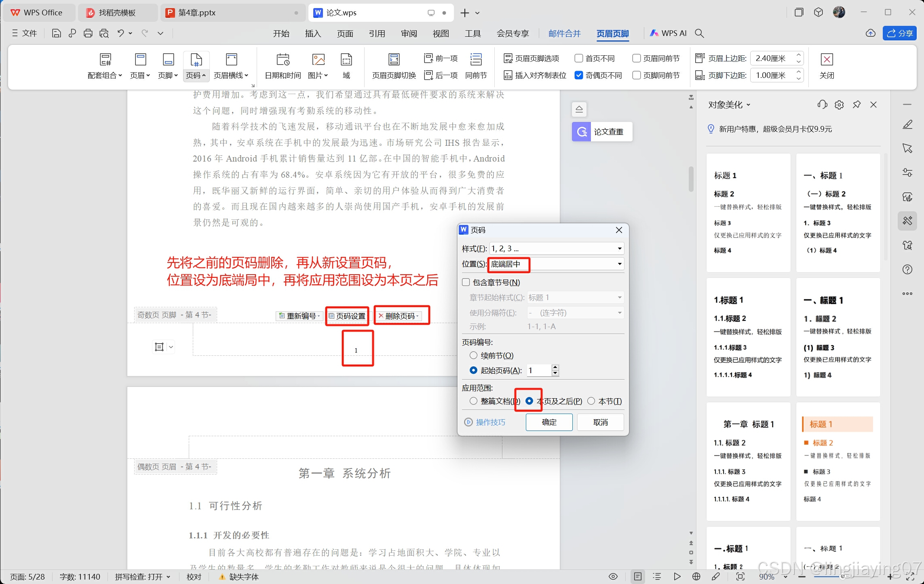Screen dimensions: 924x584
Task: Select the 续前节 radio option
Action: tap(473, 355)
